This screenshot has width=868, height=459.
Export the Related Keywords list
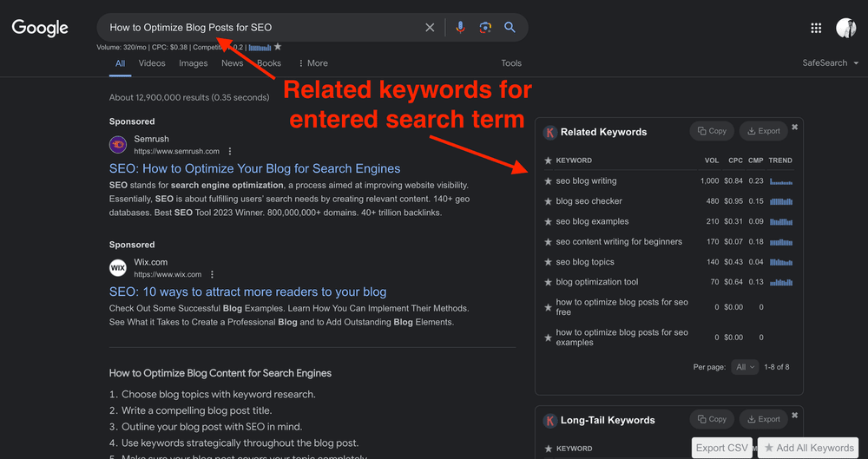click(x=763, y=131)
